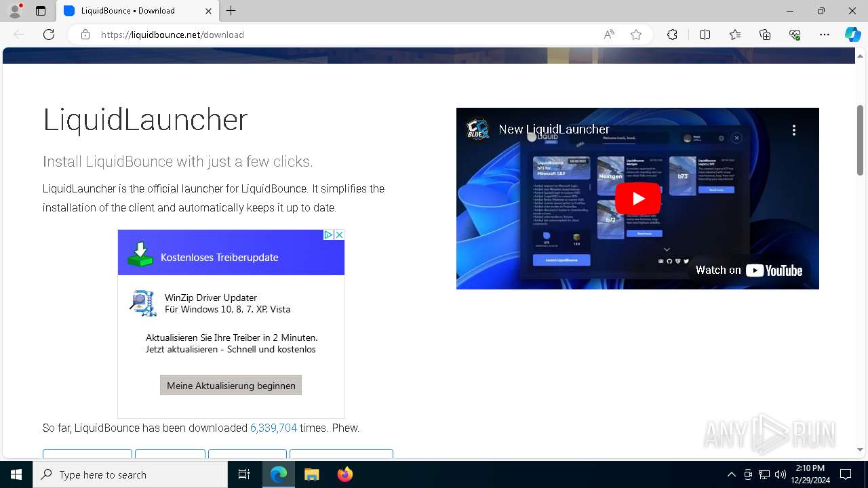Toggle the Split screen icon
This screenshot has height=488, width=868.
tap(705, 35)
